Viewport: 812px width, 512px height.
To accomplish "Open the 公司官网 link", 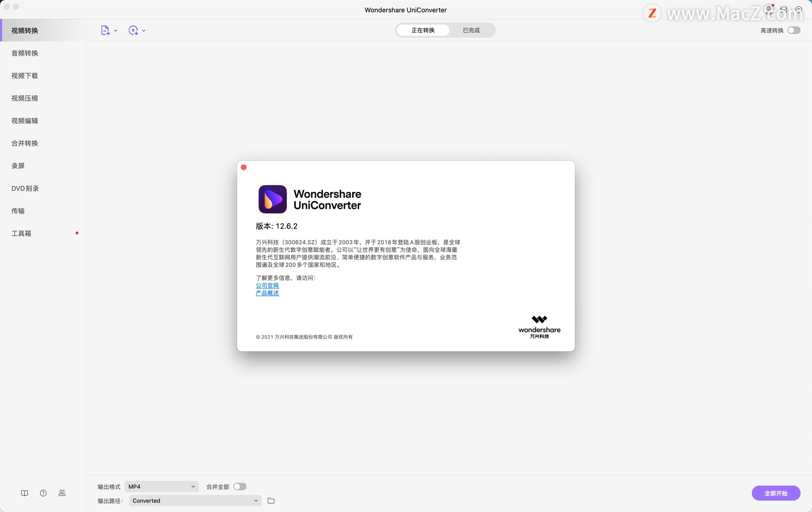I will 267,286.
